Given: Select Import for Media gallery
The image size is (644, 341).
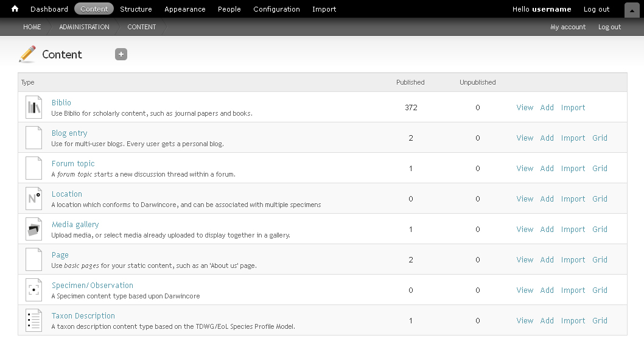Looking at the screenshot, I should click(x=573, y=229).
